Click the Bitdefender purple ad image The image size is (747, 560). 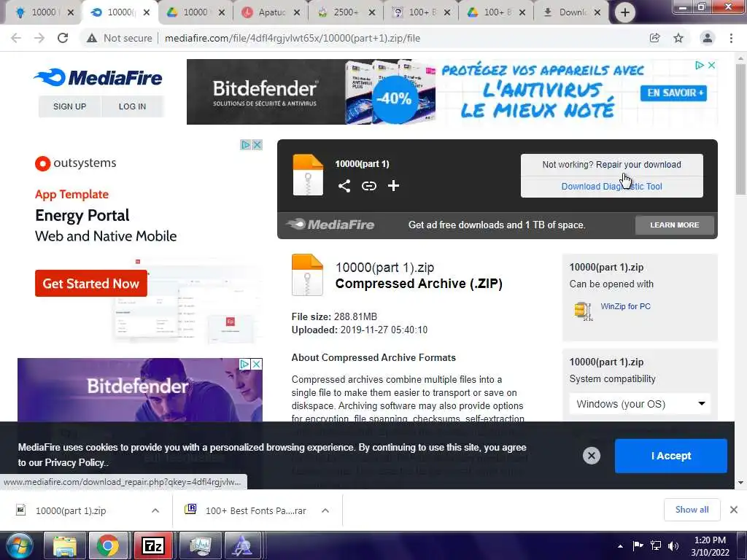pyautogui.click(x=139, y=389)
